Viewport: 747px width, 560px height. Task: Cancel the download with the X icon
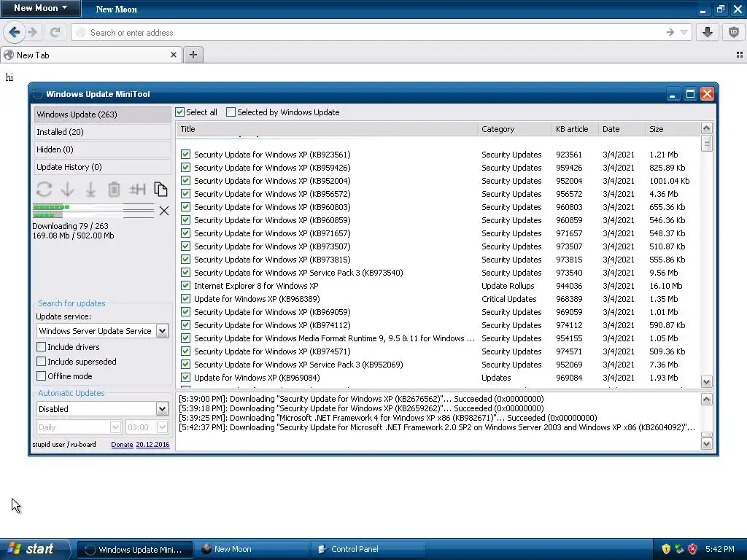[164, 211]
